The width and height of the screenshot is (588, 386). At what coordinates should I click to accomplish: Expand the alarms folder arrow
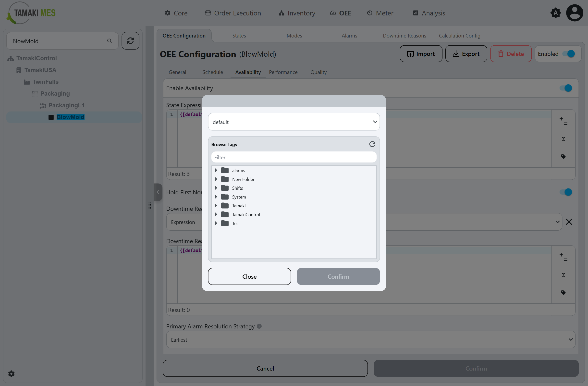tap(216, 170)
